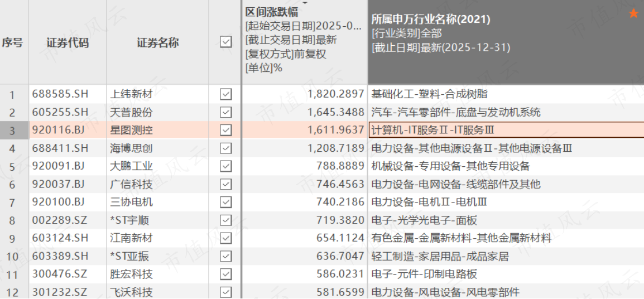Screen dimensions: 644x299
Task: Click industry cell 计算机-IT服务Ⅱ-IT服务Ⅲ
Action: point(432,130)
